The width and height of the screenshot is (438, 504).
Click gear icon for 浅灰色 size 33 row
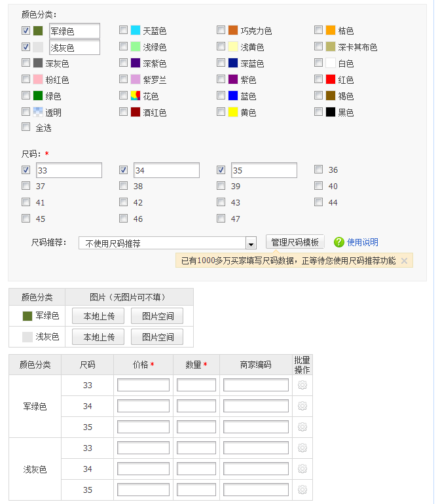(302, 448)
